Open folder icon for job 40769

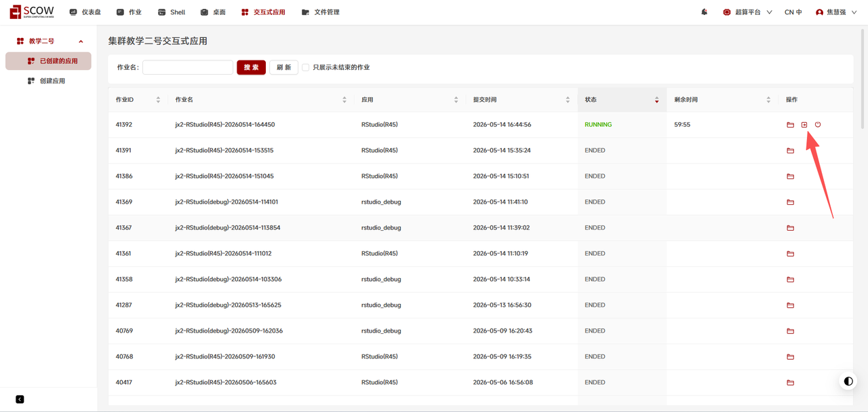pos(790,331)
